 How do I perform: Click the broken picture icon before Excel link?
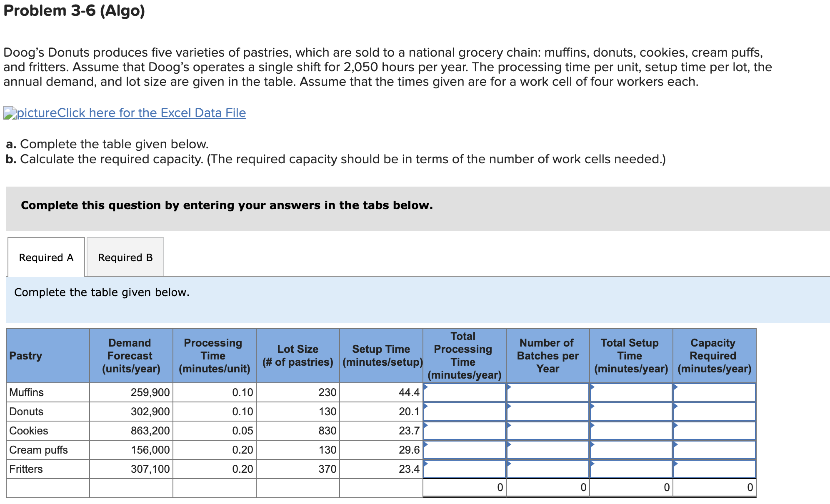tap(10, 113)
